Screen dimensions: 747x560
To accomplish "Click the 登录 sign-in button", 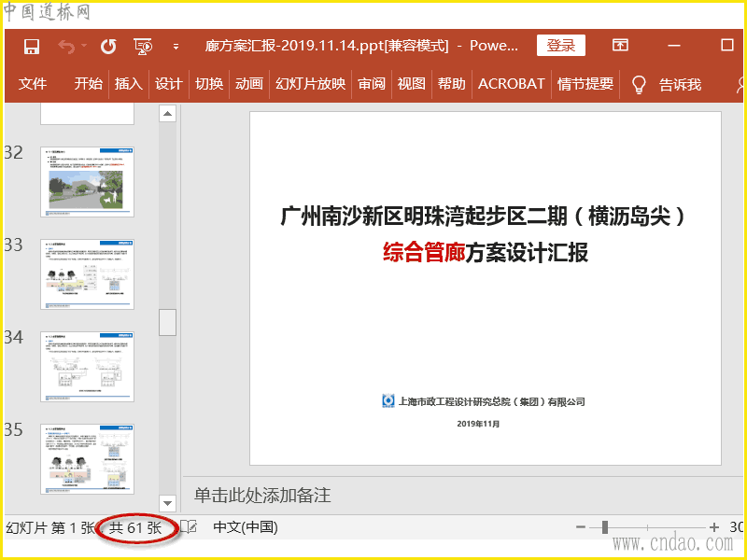I will 560,46.
